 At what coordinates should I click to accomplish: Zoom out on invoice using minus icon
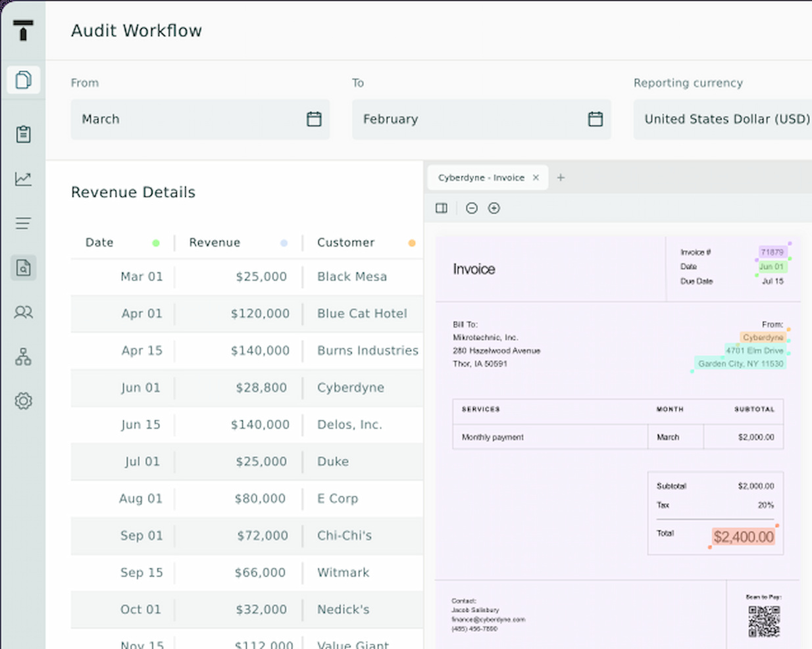point(471,208)
